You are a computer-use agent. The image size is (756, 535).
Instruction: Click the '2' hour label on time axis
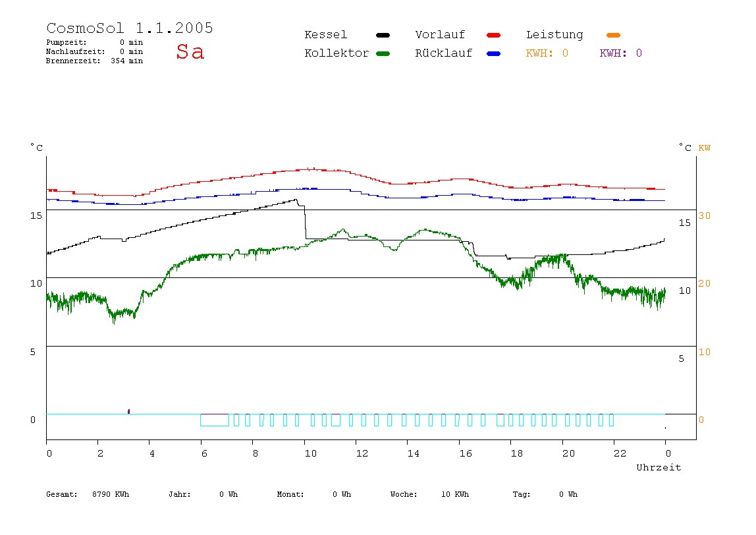click(100, 453)
